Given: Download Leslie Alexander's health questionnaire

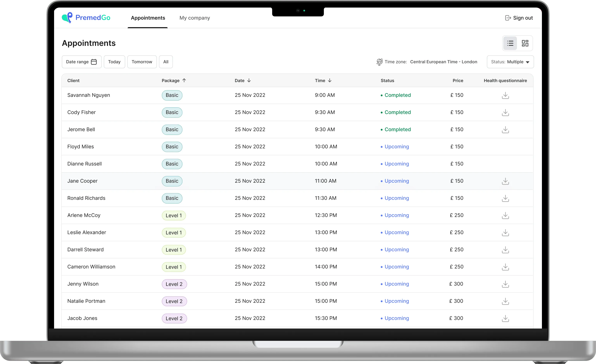Looking at the screenshot, I should click(505, 233).
